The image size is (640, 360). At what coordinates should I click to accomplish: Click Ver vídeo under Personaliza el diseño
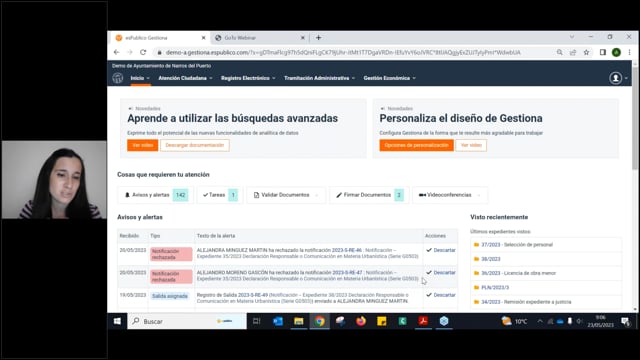point(471,145)
